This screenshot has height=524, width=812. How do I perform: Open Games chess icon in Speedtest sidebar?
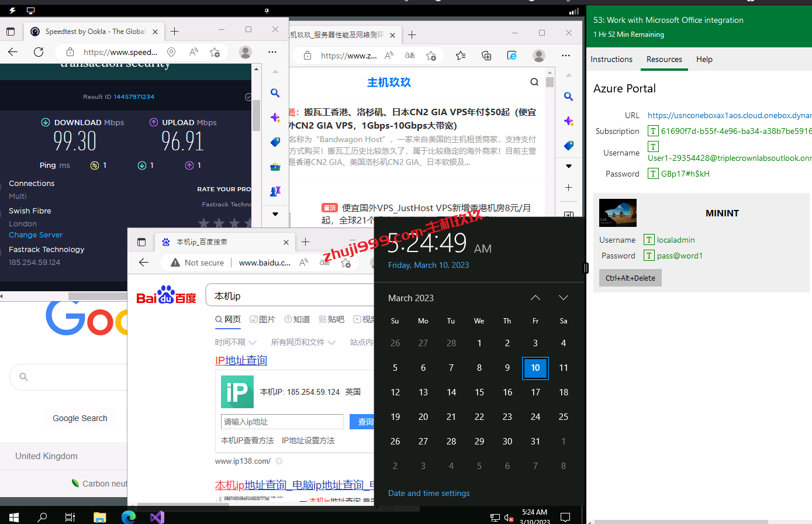275,191
